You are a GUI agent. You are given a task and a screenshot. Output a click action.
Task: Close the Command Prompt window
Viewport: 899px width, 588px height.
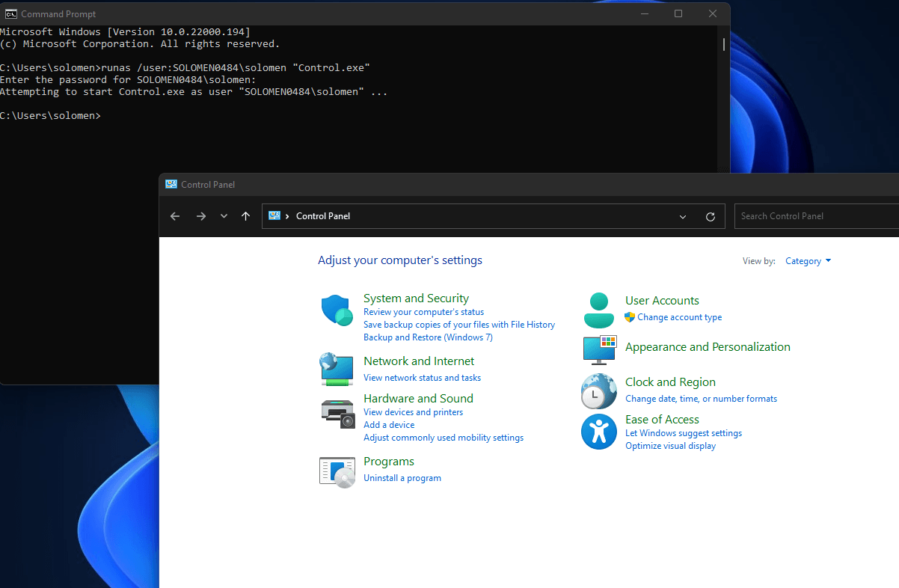tap(713, 13)
